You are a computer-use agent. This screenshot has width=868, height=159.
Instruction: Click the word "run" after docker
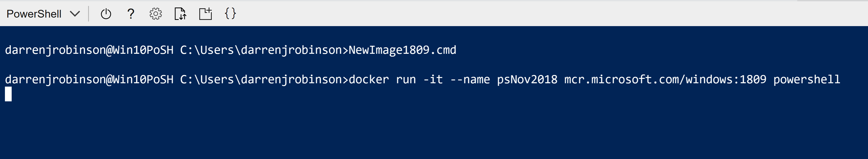pos(406,80)
